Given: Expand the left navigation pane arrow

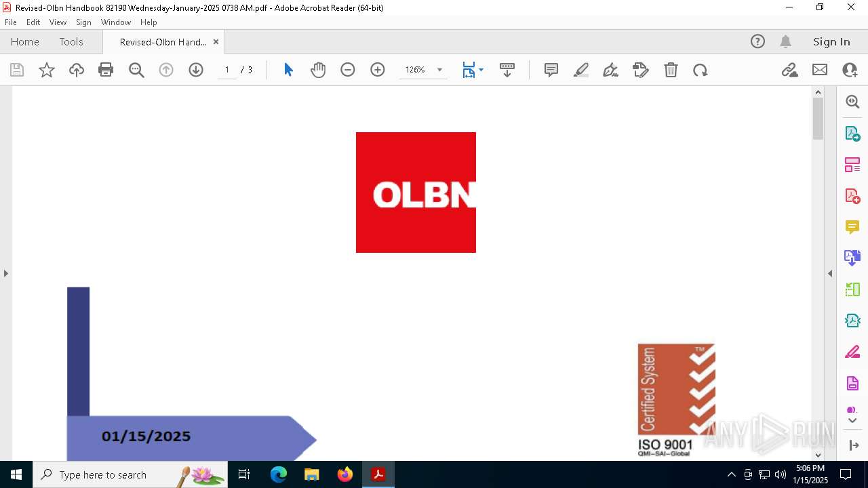Looking at the screenshot, I should [5, 273].
